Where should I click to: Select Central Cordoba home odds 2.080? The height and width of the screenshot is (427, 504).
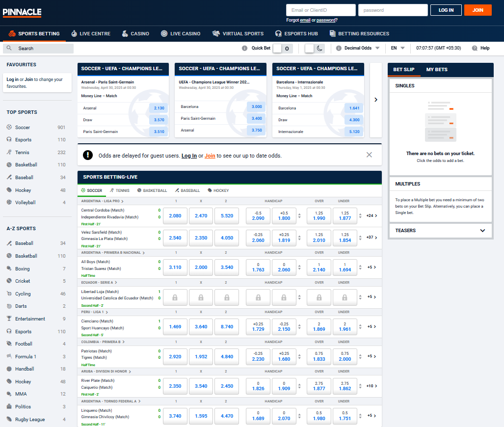click(x=175, y=216)
